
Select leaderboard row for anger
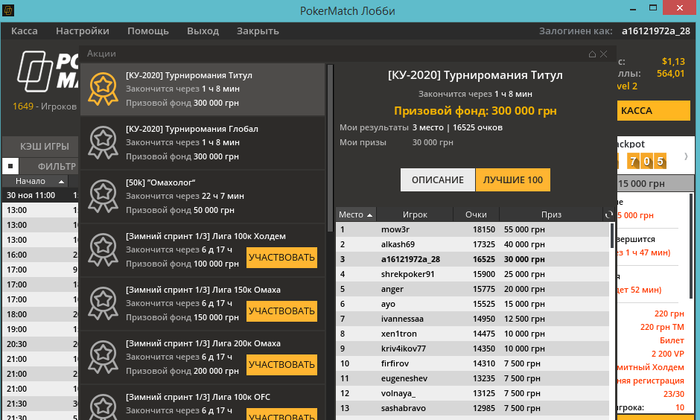click(x=472, y=289)
